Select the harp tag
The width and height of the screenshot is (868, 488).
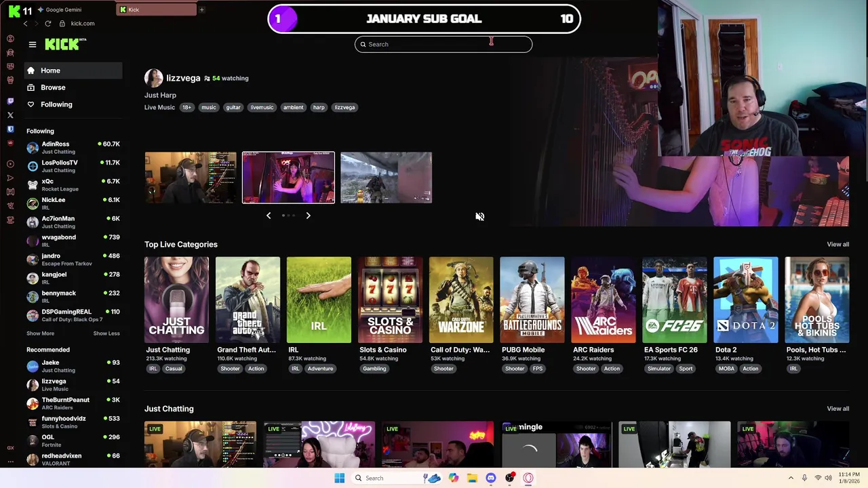click(x=319, y=107)
